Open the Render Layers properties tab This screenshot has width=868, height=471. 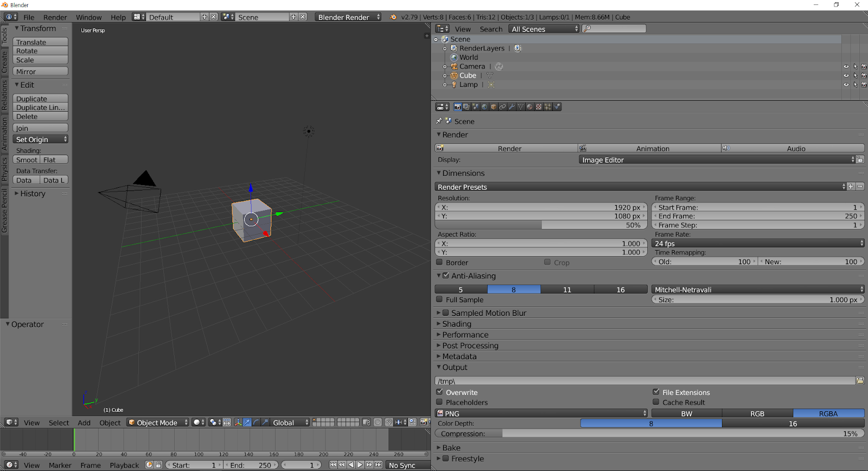(x=467, y=107)
